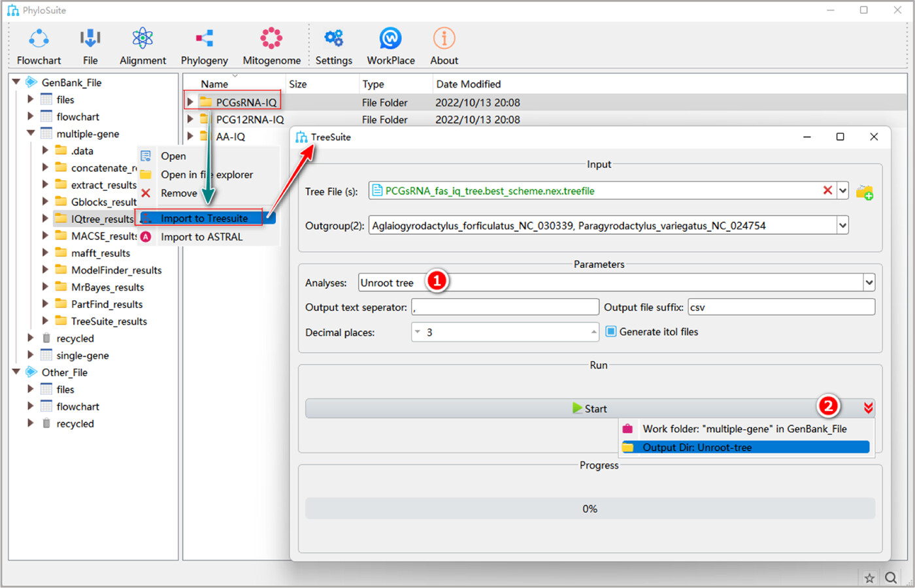Sort by Name column header
This screenshot has width=915, height=588.
214,84
